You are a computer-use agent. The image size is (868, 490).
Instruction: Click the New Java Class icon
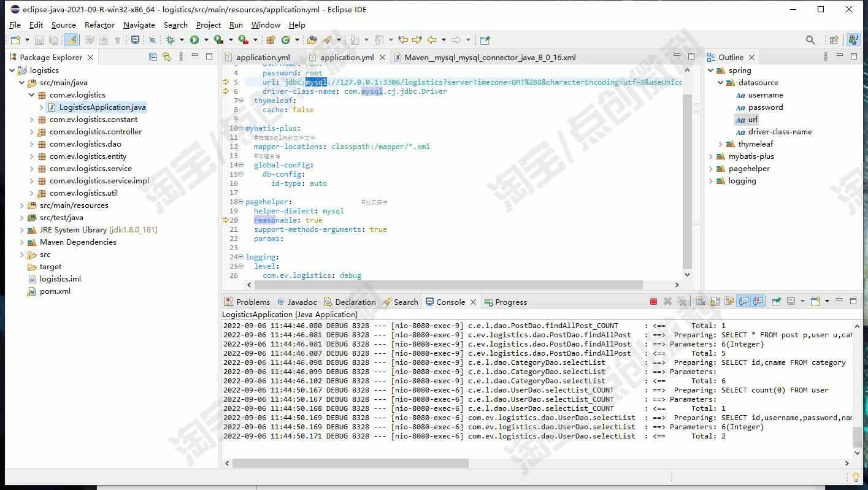(x=285, y=40)
